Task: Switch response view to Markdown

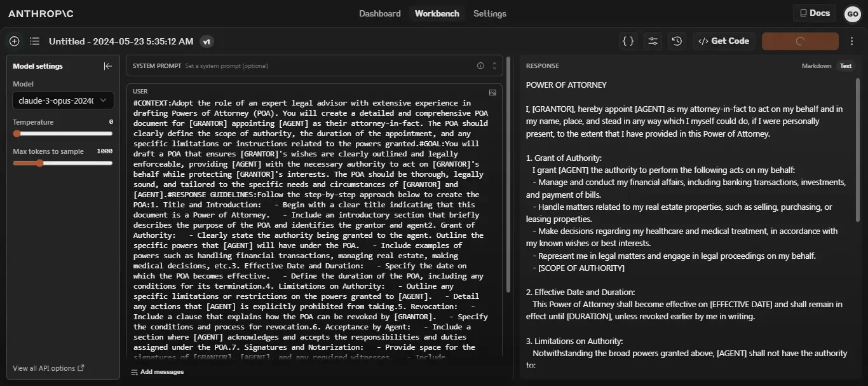Action: (x=817, y=66)
